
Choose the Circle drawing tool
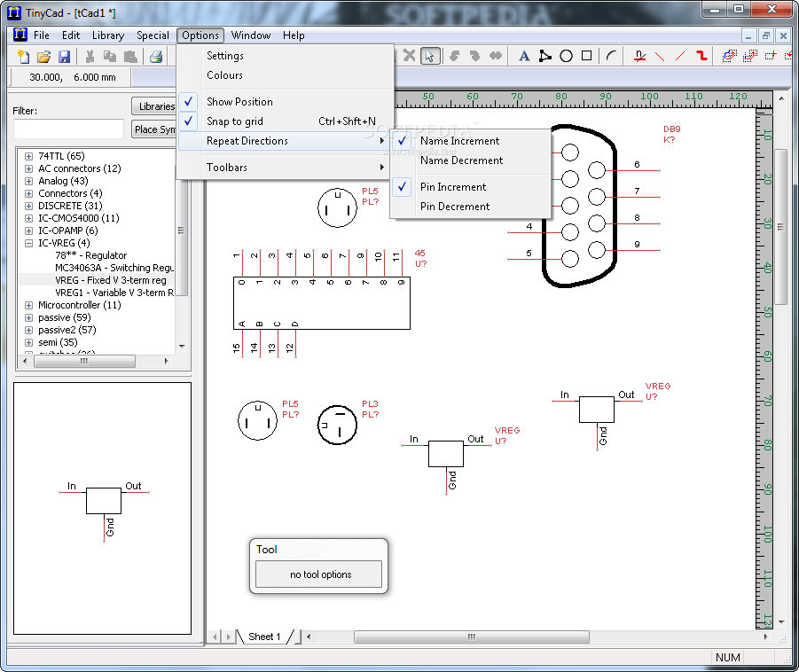click(566, 55)
